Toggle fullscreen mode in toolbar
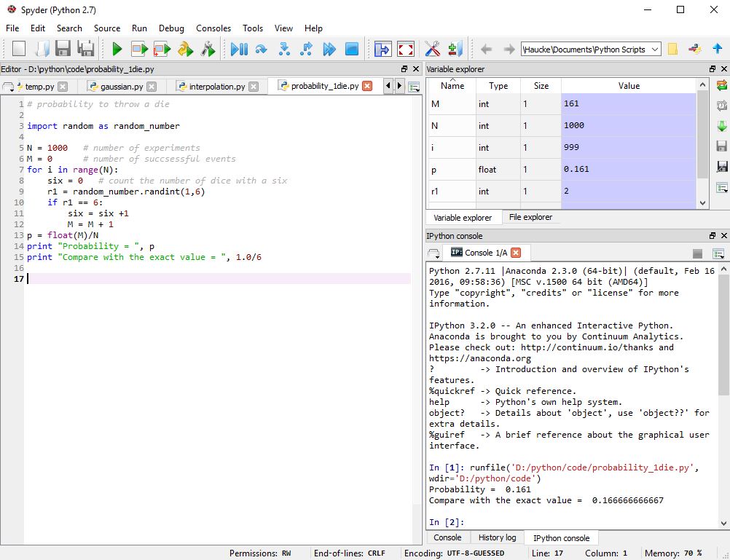The image size is (730, 560). (406, 50)
